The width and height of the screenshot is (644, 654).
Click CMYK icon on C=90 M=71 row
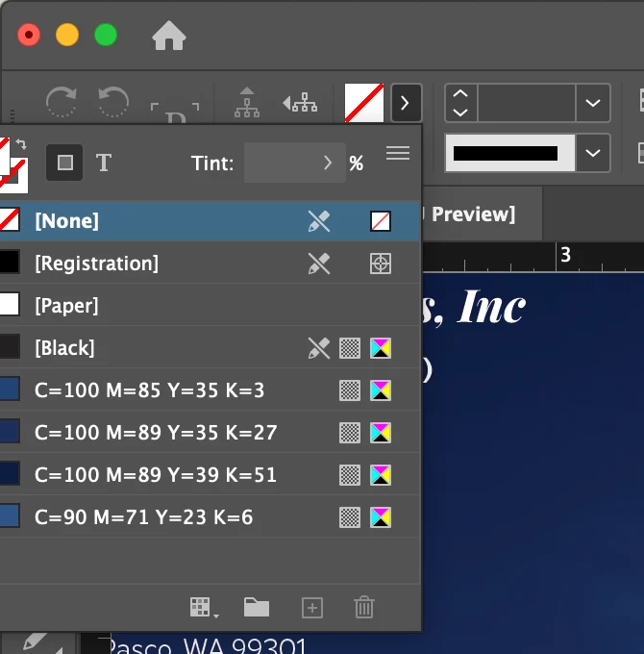point(381,517)
